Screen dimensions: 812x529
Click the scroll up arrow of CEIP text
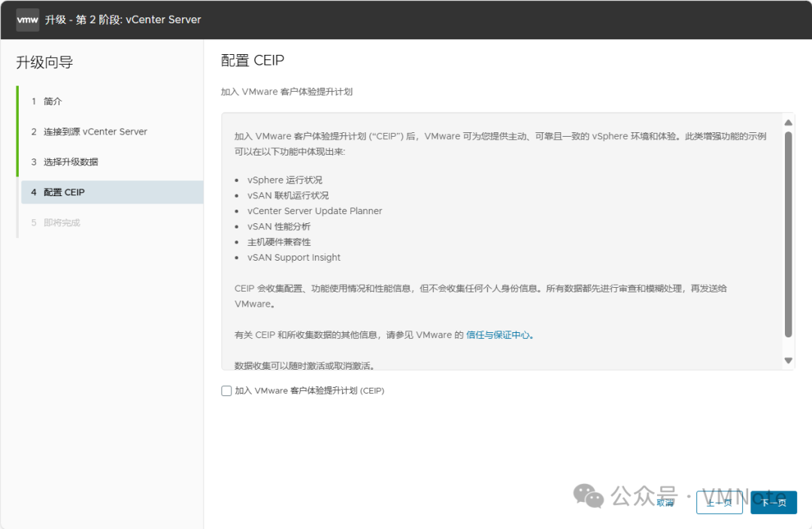[x=788, y=122]
